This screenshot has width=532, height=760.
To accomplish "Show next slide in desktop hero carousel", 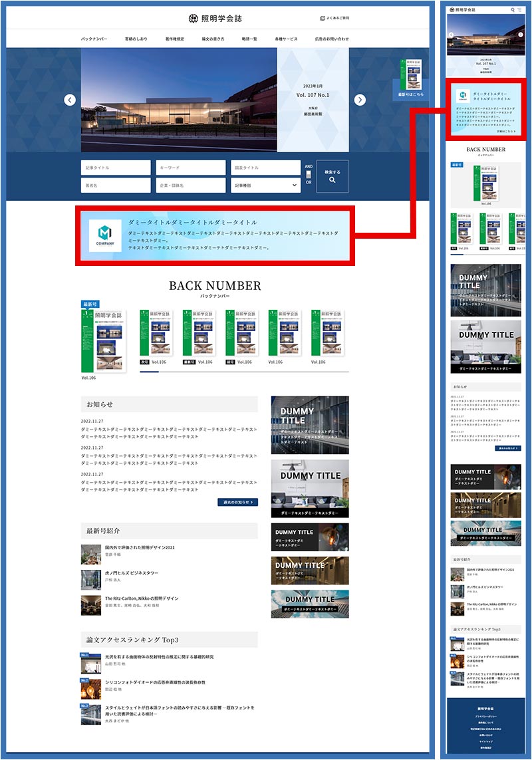I will click(x=360, y=100).
